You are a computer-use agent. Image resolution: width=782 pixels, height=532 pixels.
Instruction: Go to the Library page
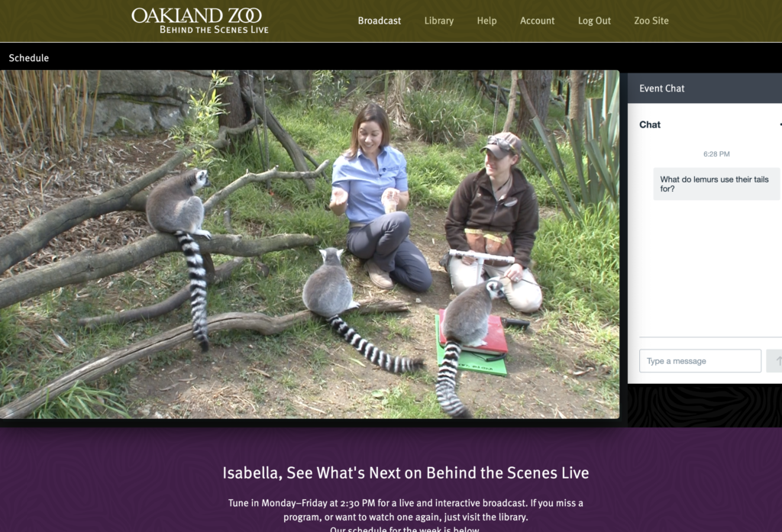click(439, 21)
